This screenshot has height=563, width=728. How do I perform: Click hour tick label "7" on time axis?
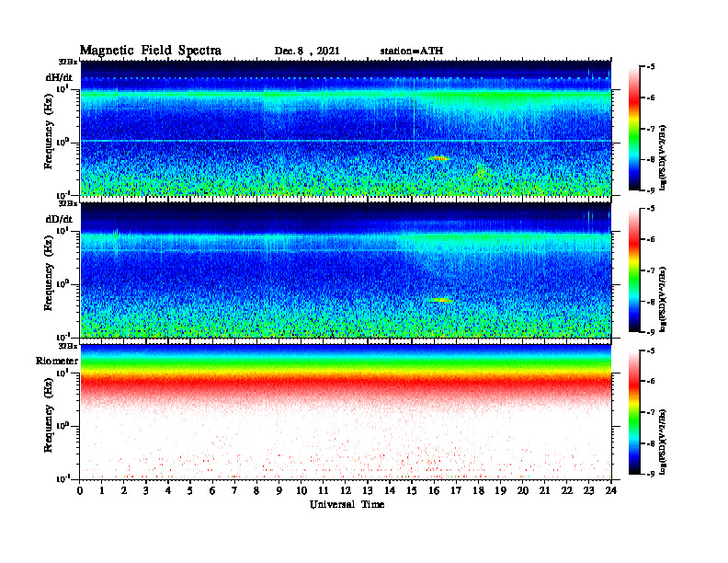coord(234,490)
